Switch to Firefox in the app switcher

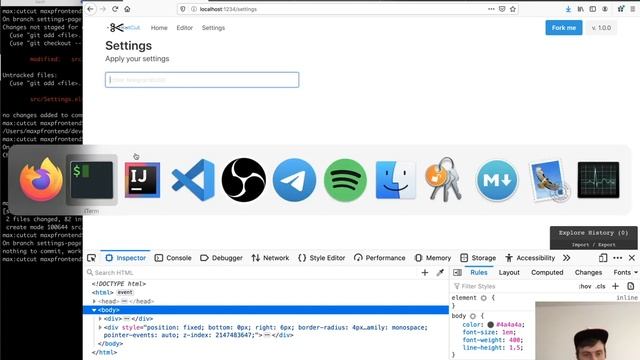[x=41, y=180]
